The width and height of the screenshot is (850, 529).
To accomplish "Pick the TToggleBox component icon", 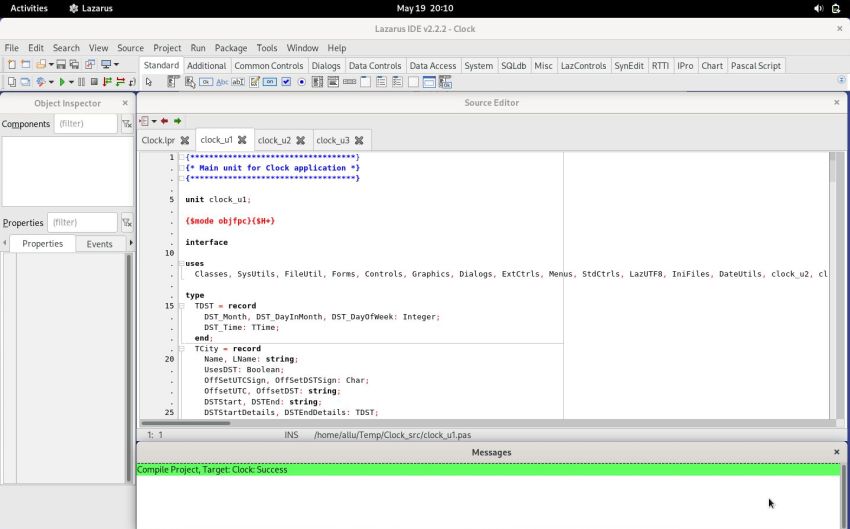I will coord(270,82).
